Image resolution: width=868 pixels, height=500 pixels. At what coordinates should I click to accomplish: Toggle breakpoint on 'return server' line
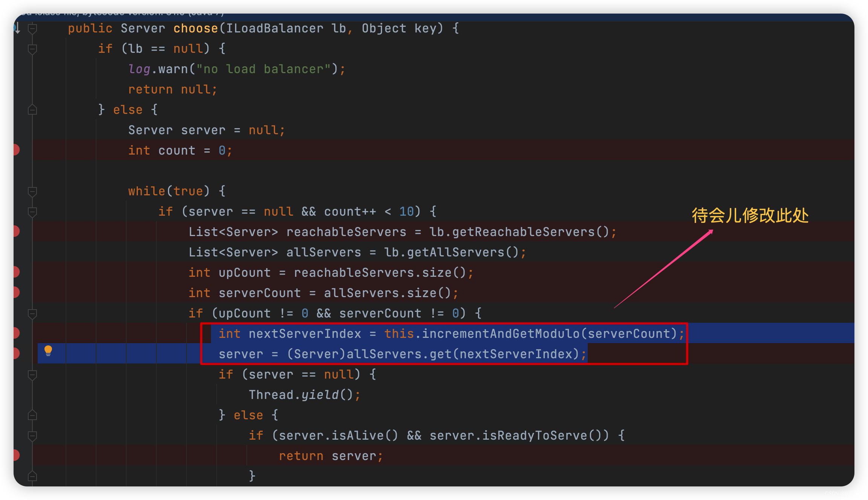(16, 456)
